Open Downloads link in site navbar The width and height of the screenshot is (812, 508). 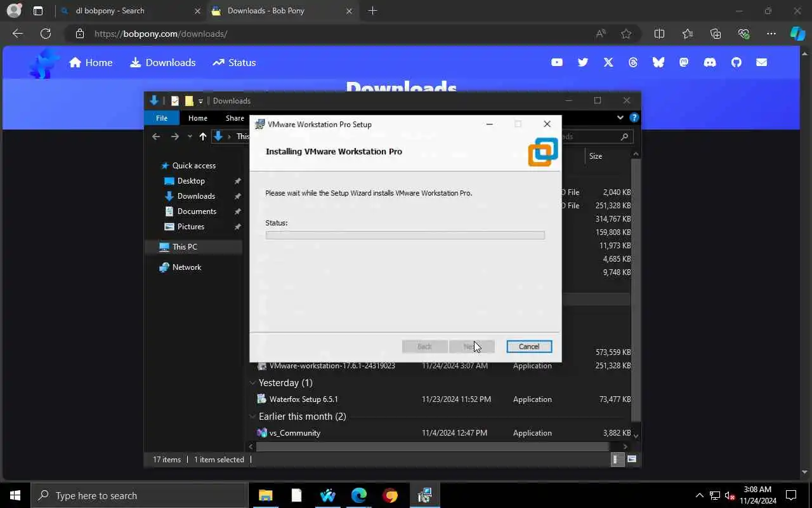(162, 62)
